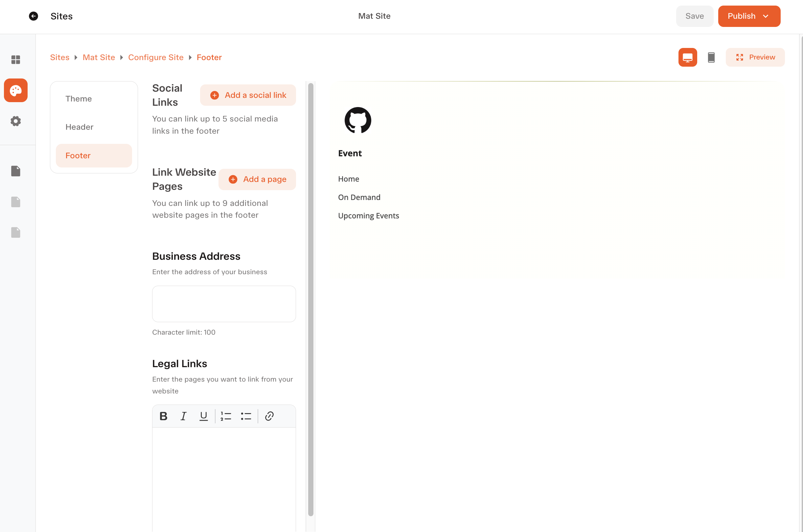The height and width of the screenshot is (532, 803).
Task: Click Home link in footer preview
Action: pos(349,179)
